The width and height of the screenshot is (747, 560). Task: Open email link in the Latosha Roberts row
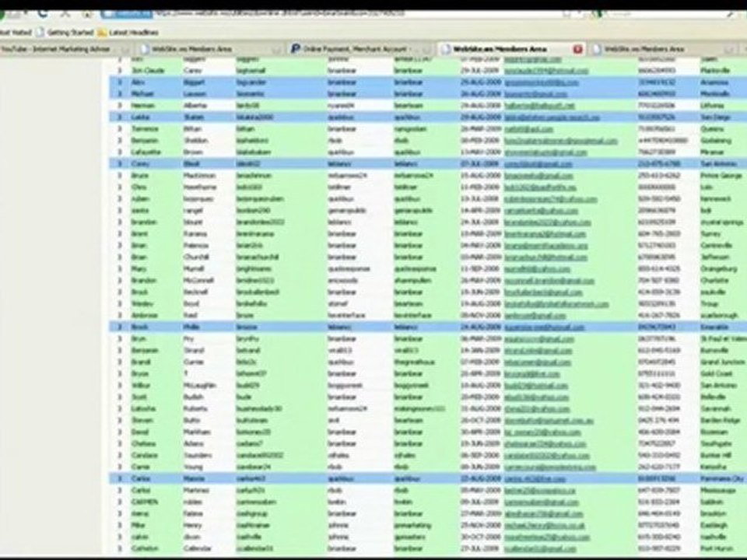537,409
